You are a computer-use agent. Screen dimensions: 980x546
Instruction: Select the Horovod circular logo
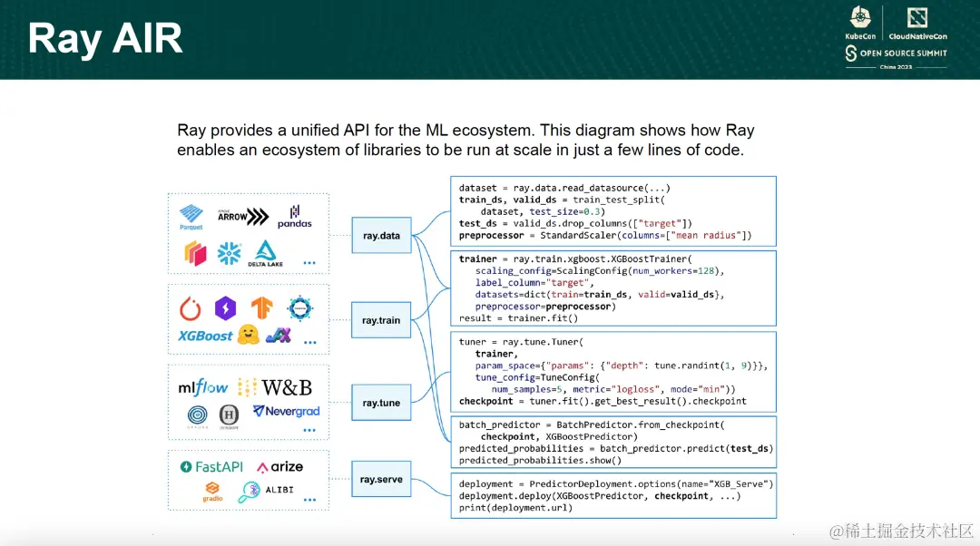coord(300,308)
